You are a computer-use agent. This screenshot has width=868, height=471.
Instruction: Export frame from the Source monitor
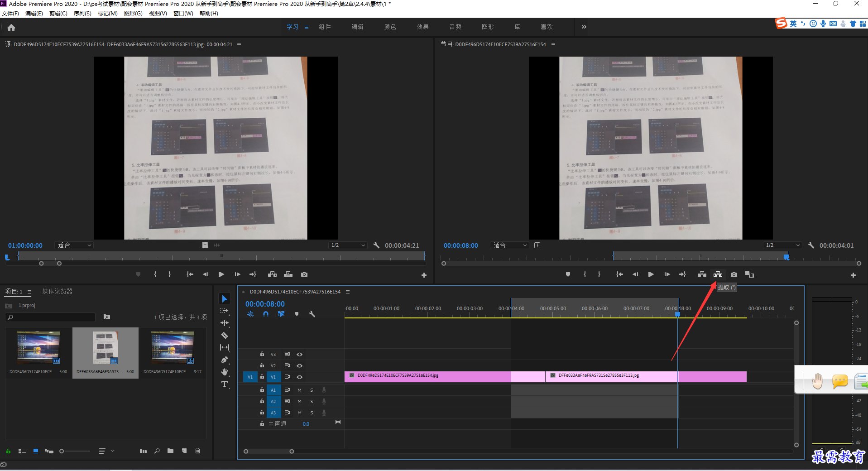click(x=304, y=274)
